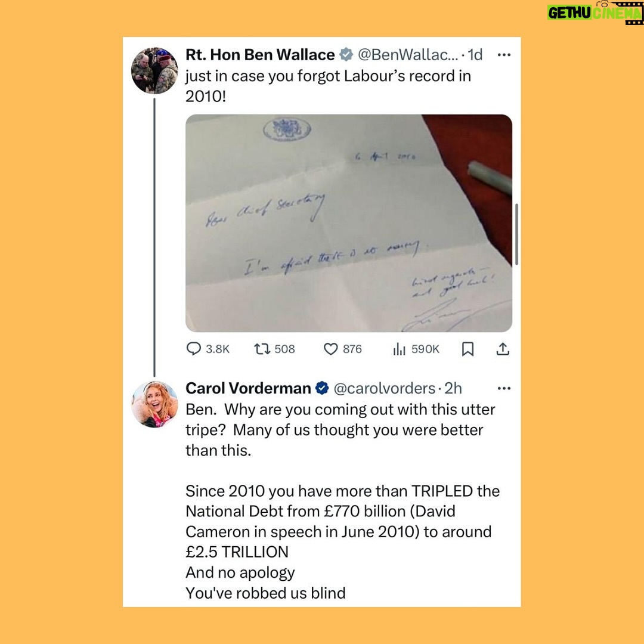The height and width of the screenshot is (644, 644).
Task: Bookmark Ben Wallace's tweet
Action: (x=468, y=349)
